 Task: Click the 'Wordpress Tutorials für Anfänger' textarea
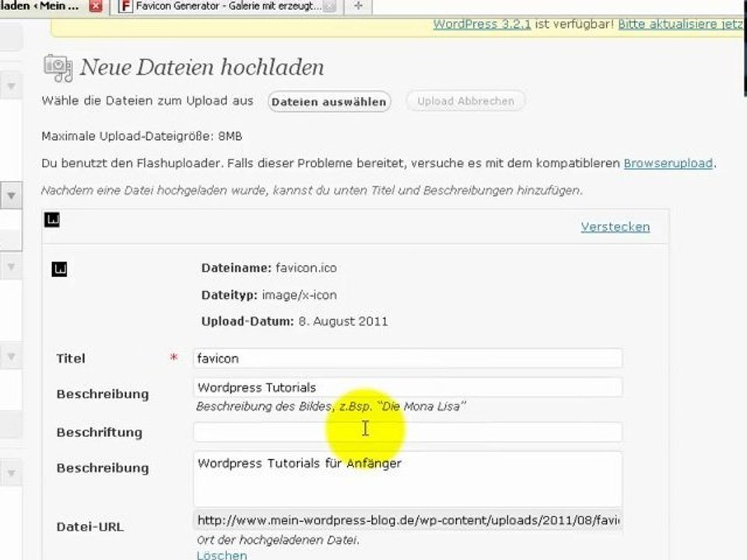(407, 479)
